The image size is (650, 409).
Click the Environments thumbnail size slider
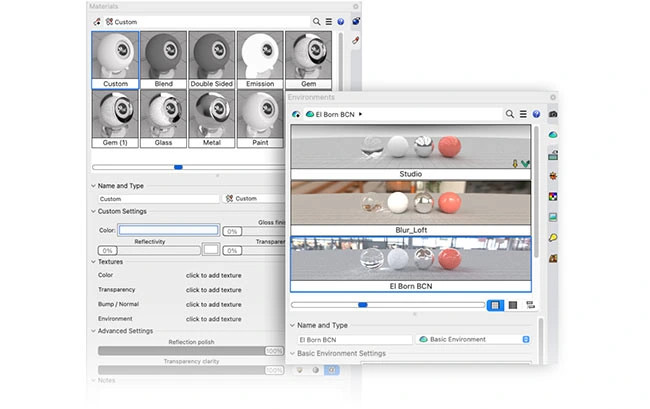tap(388, 305)
